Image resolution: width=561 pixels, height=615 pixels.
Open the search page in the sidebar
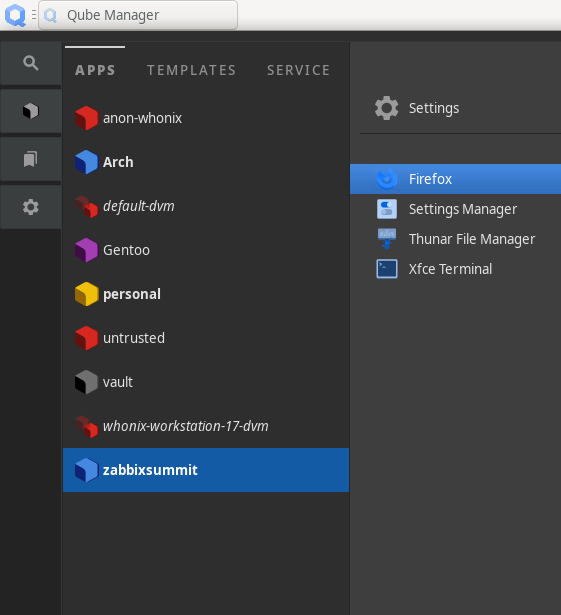(31, 63)
